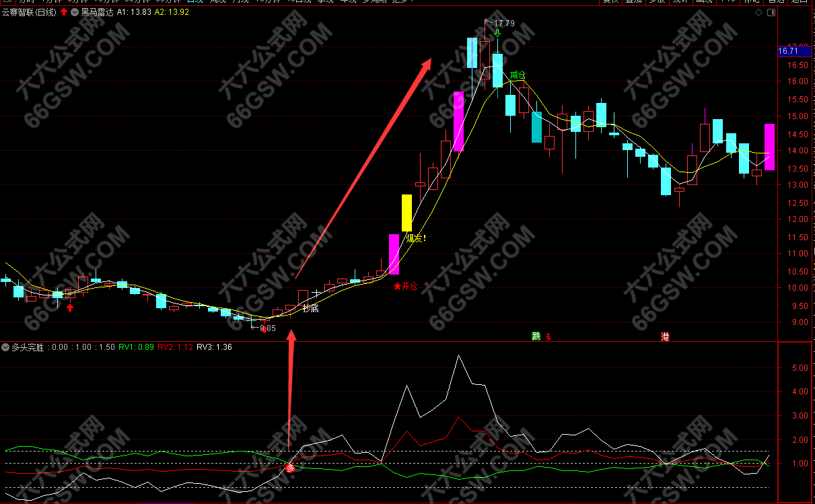The image size is (815, 504).
Task: Click the white RV3: 1.36 value
Action: pos(214,347)
